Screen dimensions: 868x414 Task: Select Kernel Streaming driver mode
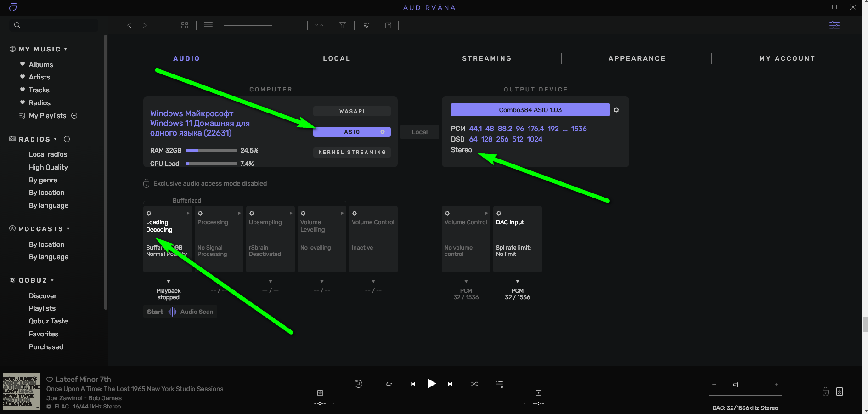tap(352, 152)
